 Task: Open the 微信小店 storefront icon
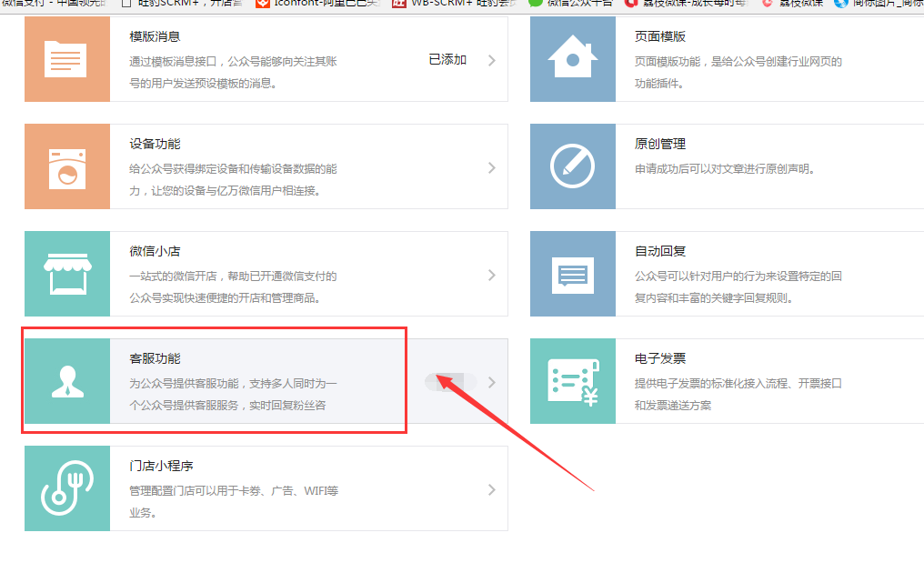pos(66,275)
